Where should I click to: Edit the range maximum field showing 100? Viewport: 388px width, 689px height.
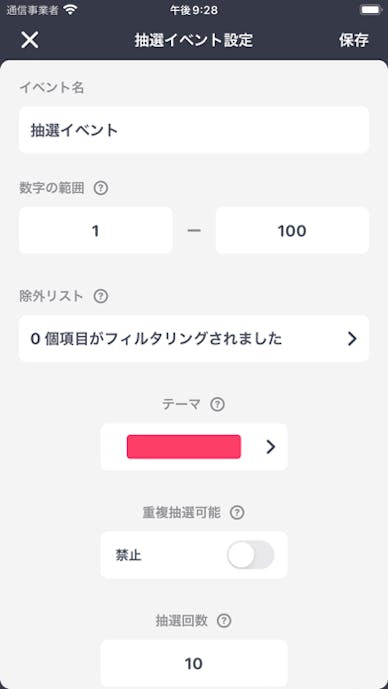[x=292, y=230]
